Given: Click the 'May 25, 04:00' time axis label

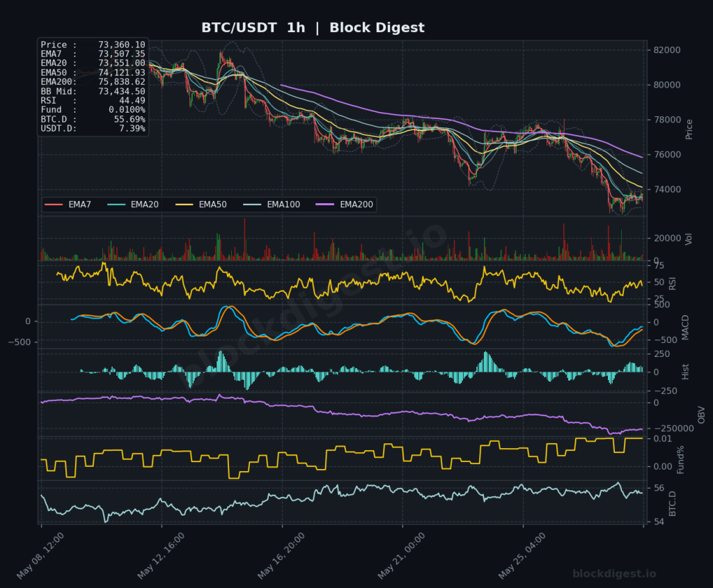Looking at the screenshot, I should tap(522, 556).
